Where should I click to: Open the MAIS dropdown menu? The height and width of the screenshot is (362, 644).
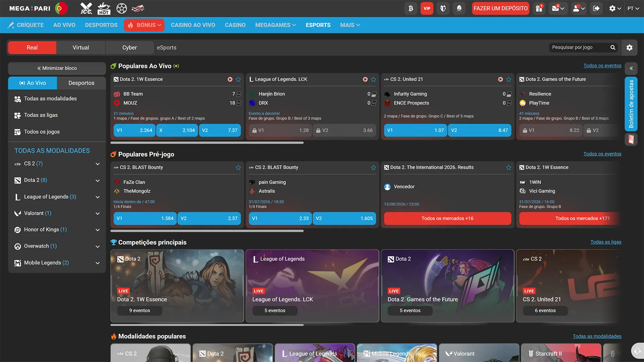350,25
